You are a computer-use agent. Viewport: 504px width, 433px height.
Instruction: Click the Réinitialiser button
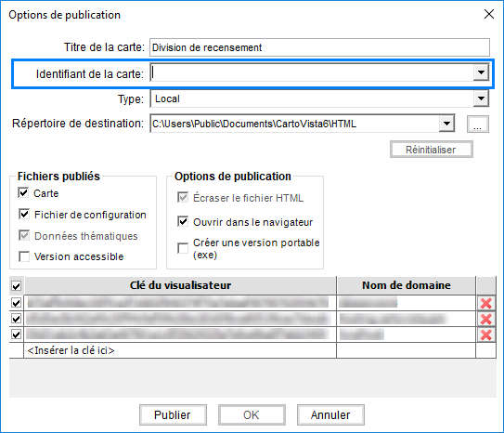tap(431, 150)
